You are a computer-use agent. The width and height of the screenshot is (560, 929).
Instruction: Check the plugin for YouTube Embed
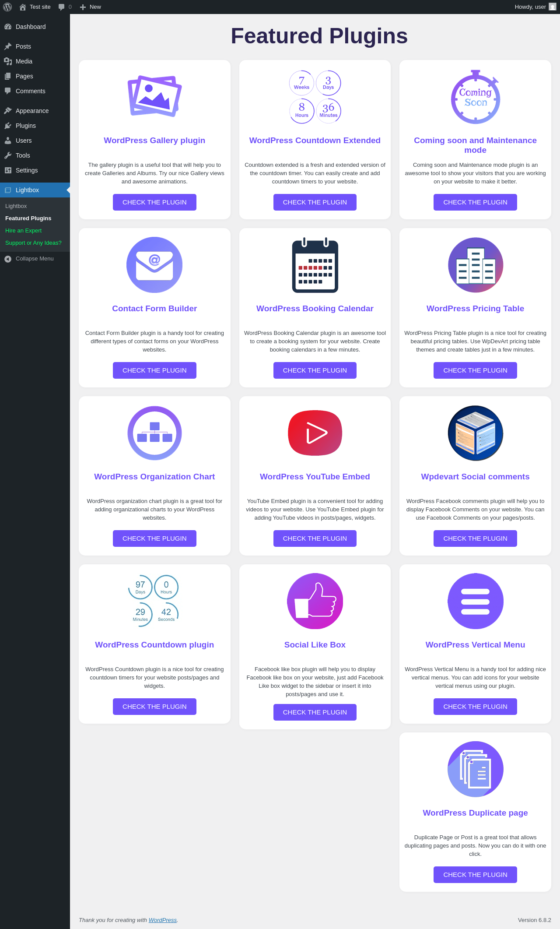[315, 538]
